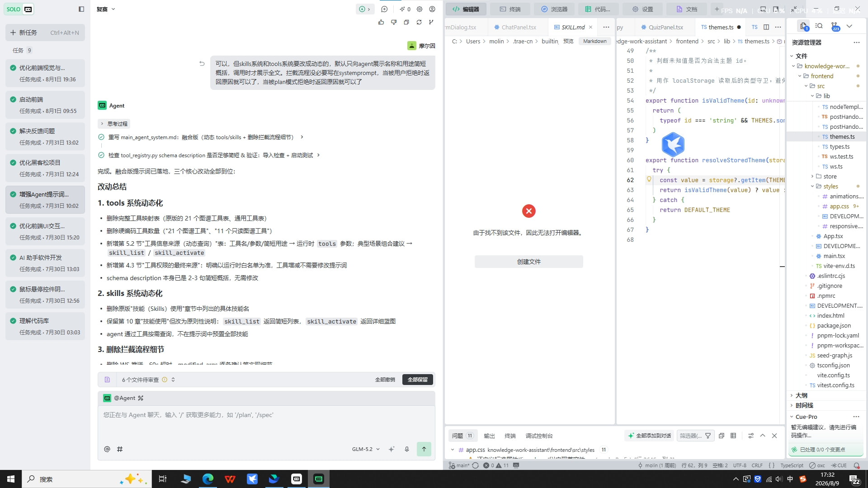Switch to the 浏览器 browser tab
The image size is (868, 488).
(554, 9)
